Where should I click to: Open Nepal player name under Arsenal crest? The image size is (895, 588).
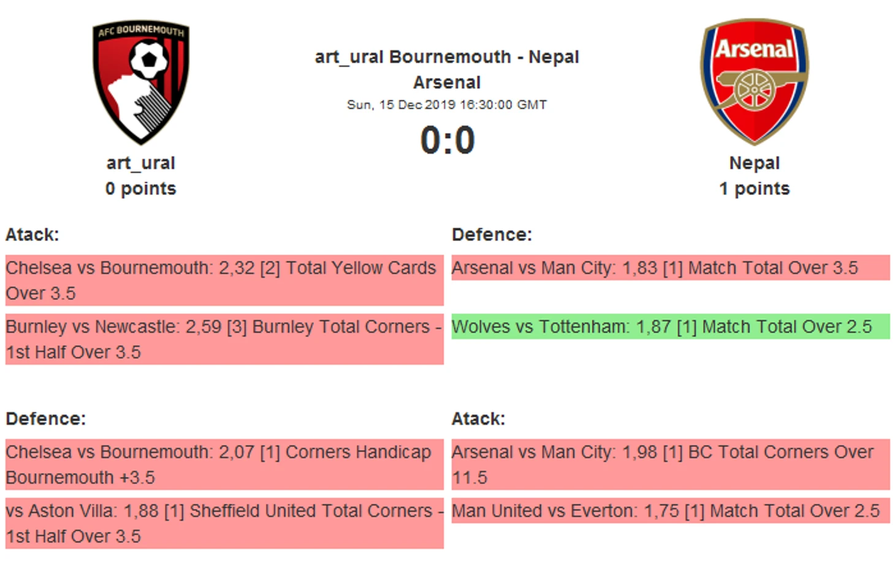[754, 163]
